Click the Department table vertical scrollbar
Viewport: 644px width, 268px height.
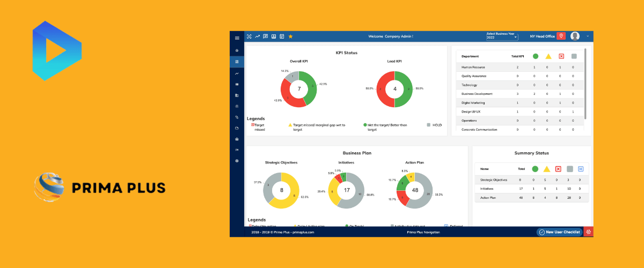(x=585, y=84)
